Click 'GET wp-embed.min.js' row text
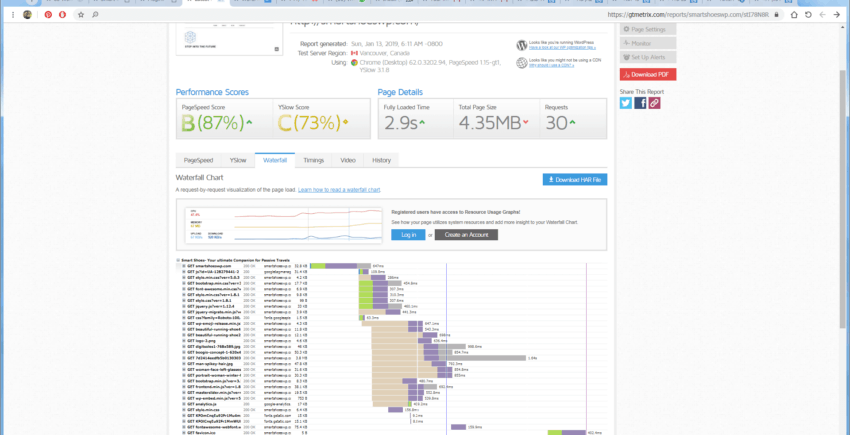Screen dimensions: 850x435 [214, 398]
